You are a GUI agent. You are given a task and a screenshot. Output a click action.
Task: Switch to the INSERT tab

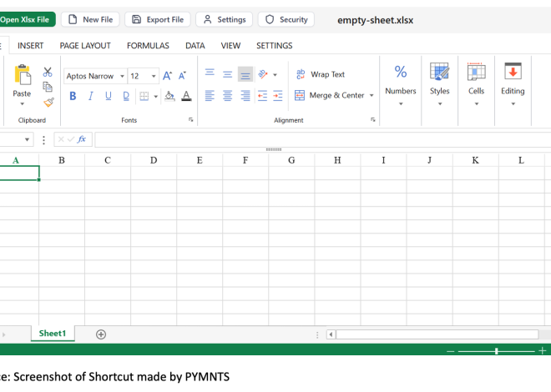coord(31,46)
